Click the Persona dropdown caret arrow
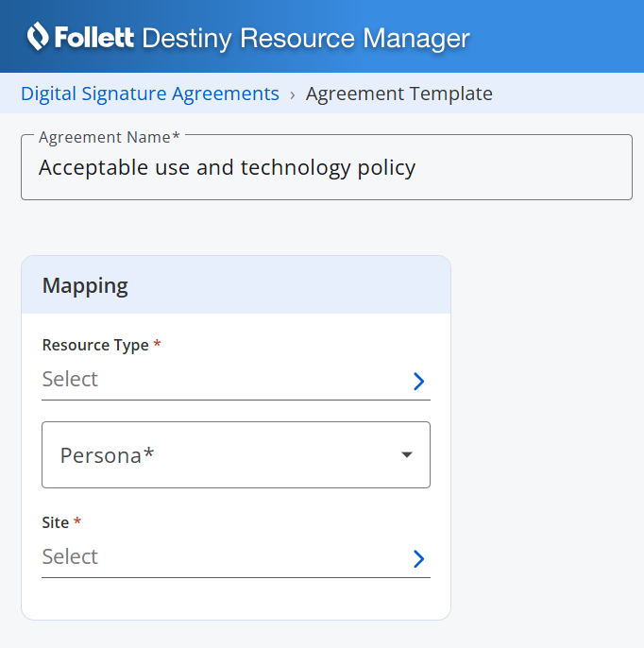Screen dimensions: 644x648 coord(407,454)
